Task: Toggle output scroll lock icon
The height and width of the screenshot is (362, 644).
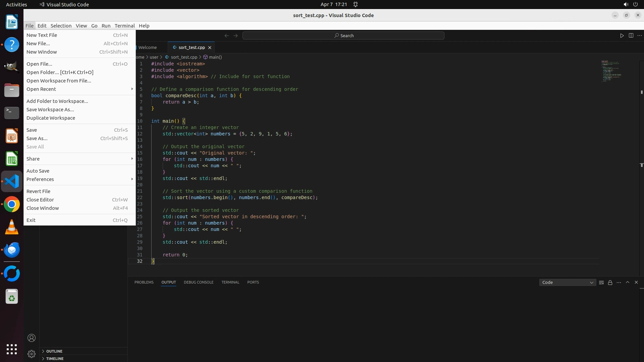Action: tap(610, 283)
